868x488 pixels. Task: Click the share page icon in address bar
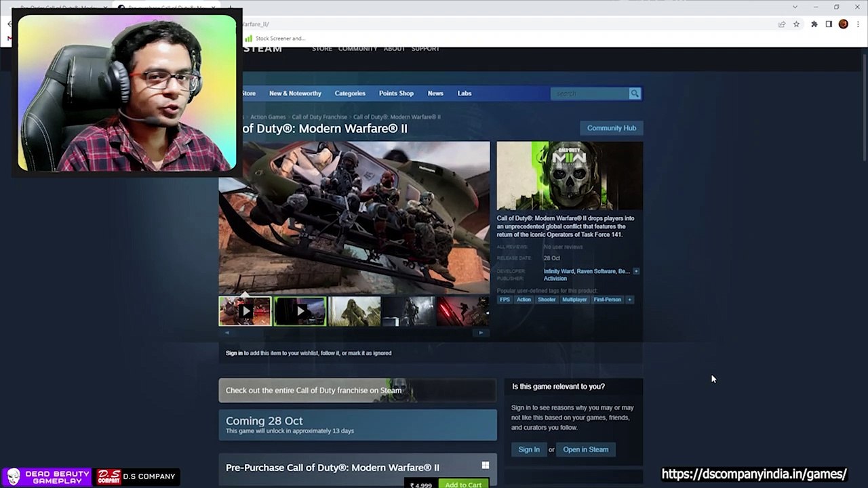782,24
